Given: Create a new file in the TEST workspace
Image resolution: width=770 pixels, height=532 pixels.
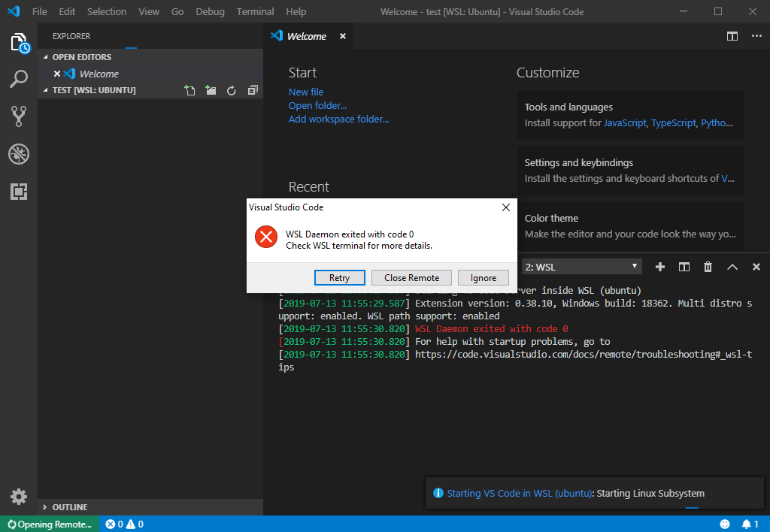Looking at the screenshot, I should 190,90.
